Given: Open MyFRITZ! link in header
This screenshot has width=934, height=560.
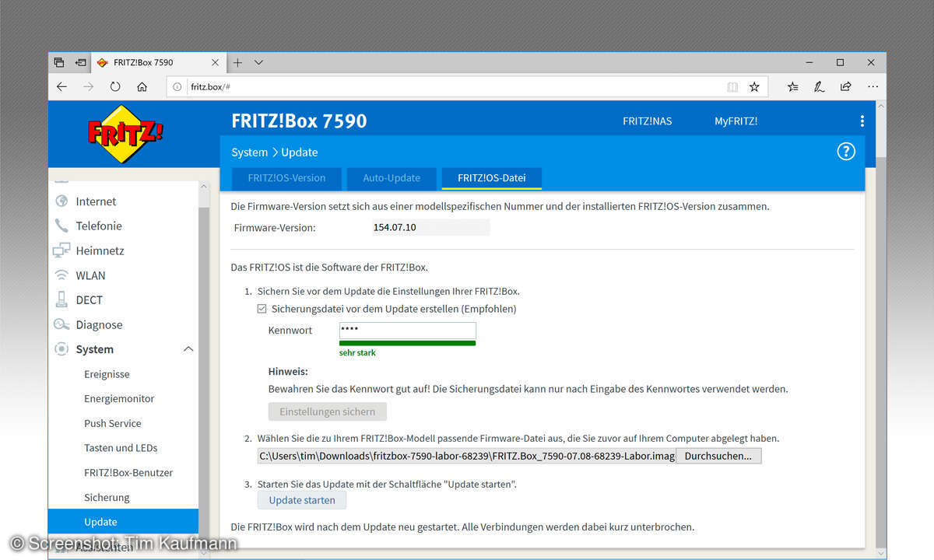Looking at the screenshot, I should (x=736, y=121).
